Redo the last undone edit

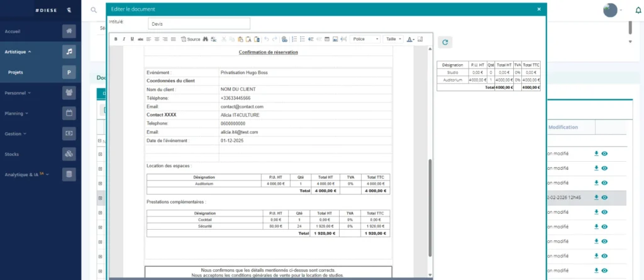click(275, 39)
